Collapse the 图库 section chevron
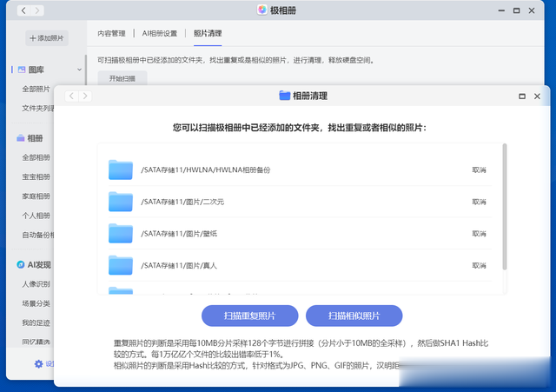 click(79, 70)
